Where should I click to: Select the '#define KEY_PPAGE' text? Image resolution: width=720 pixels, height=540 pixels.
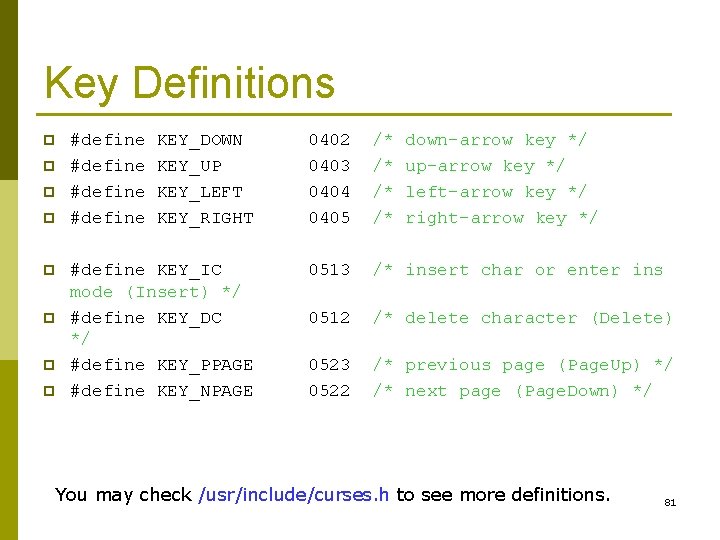[162, 365]
